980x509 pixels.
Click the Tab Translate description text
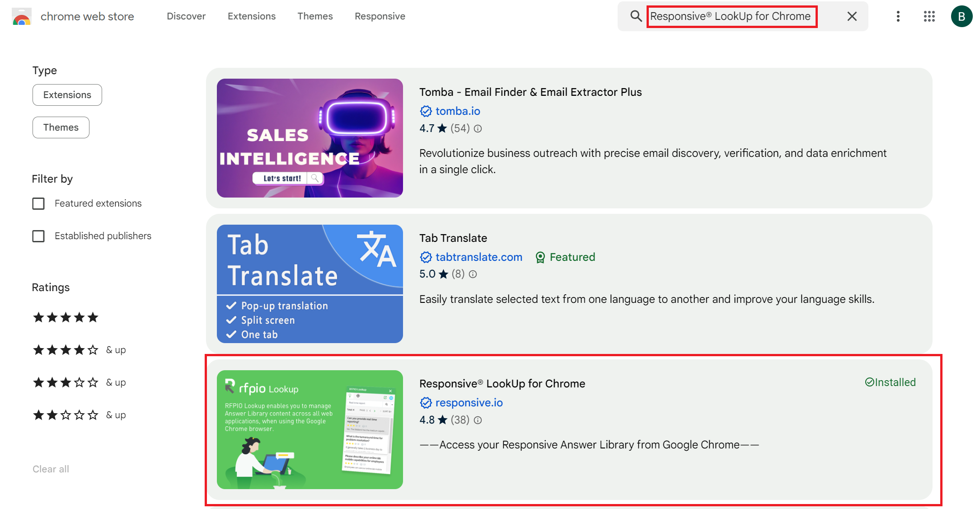point(647,299)
